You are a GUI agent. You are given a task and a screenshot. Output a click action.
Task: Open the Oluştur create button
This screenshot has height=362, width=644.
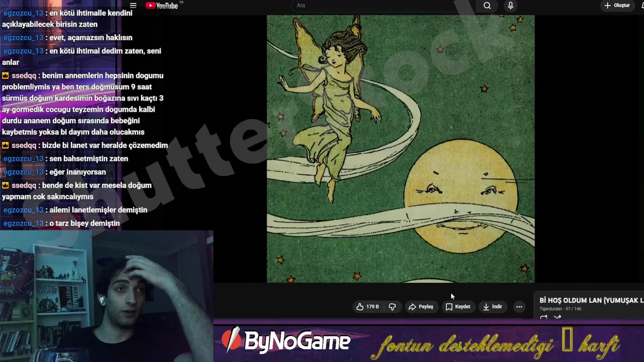pyautogui.click(x=617, y=6)
